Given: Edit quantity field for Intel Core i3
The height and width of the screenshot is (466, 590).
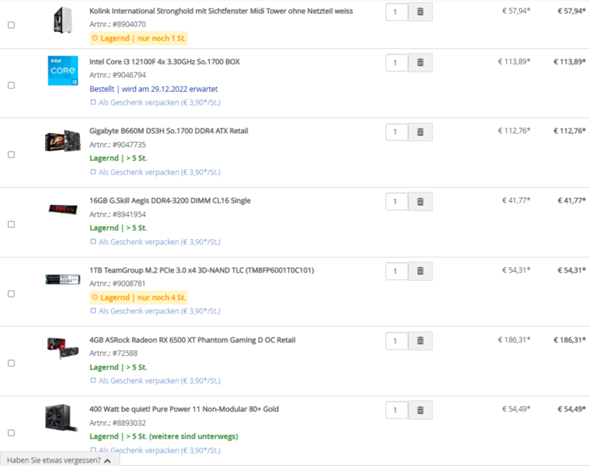Looking at the screenshot, I should [397, 62].
